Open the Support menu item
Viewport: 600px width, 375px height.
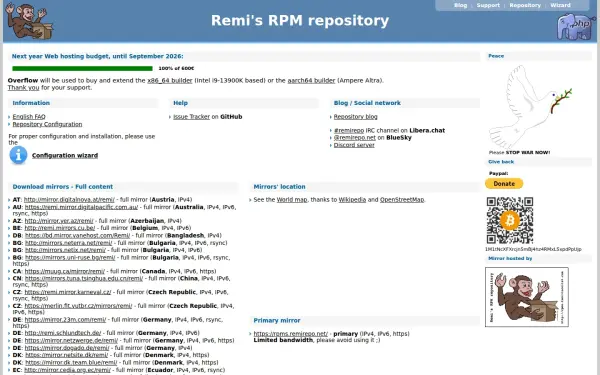tap(488, 5)
